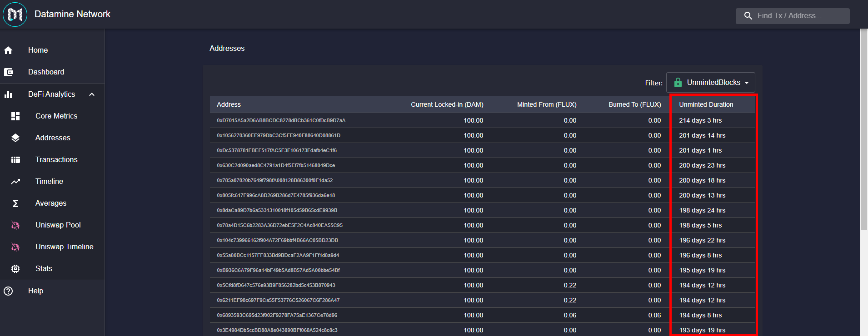Click the Averages sigma icon

(x=15, y=203)
